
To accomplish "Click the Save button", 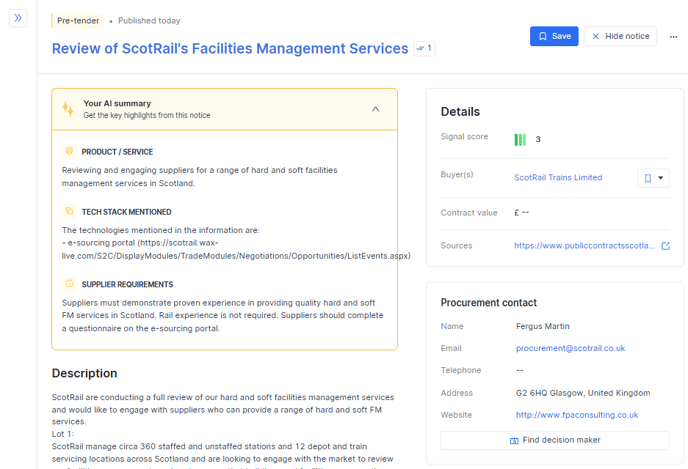I will point(554,36).
